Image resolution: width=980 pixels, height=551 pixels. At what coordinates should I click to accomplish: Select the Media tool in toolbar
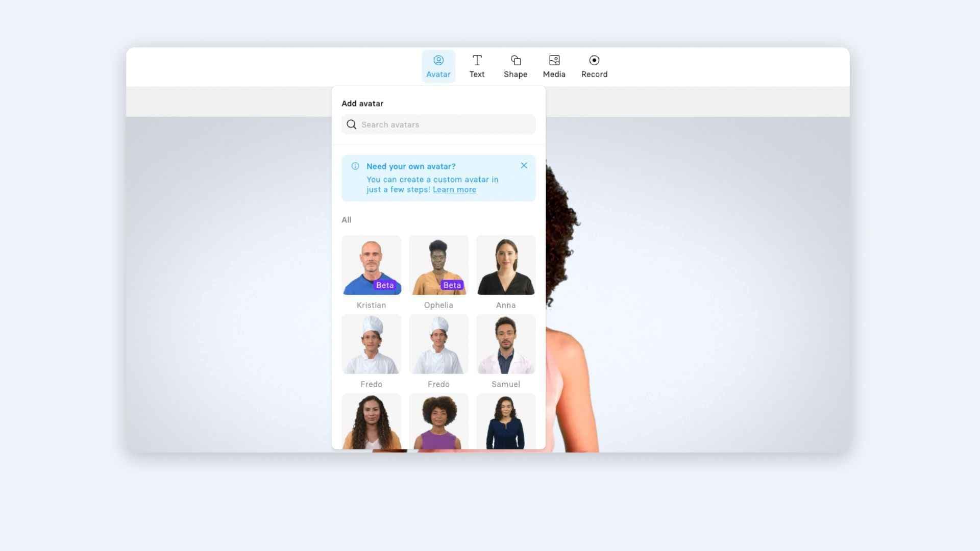pos(554,65)
